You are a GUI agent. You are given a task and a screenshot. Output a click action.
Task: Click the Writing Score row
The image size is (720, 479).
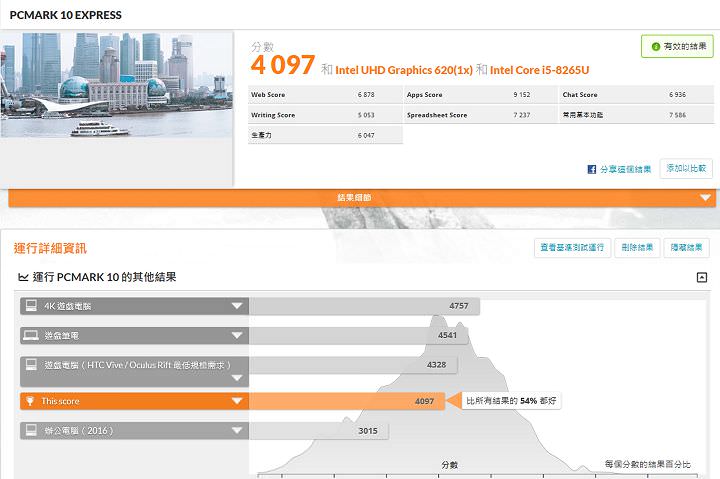325,115
